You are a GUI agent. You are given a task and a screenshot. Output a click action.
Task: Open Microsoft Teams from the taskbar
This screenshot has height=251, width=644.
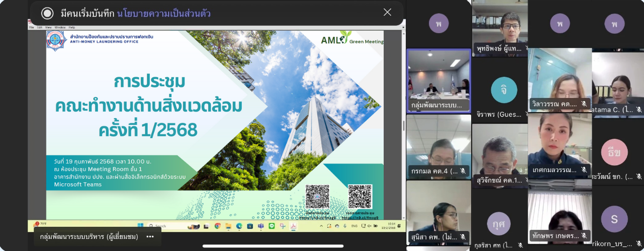(x=260, y=226)
